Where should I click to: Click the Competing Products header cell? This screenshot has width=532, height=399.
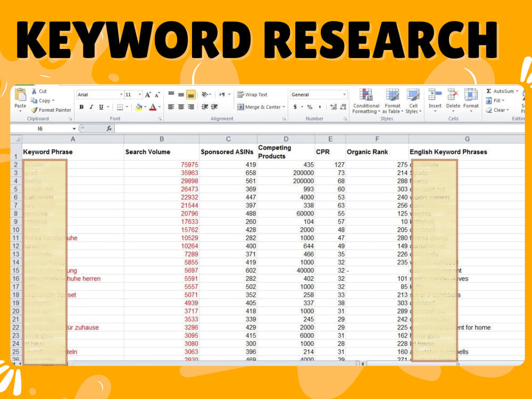[286, 152]
